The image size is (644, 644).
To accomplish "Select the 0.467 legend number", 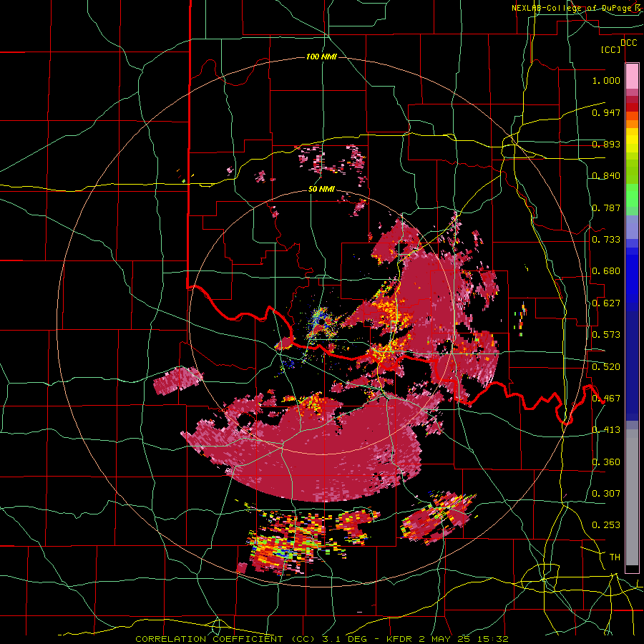I will [606, 399].
